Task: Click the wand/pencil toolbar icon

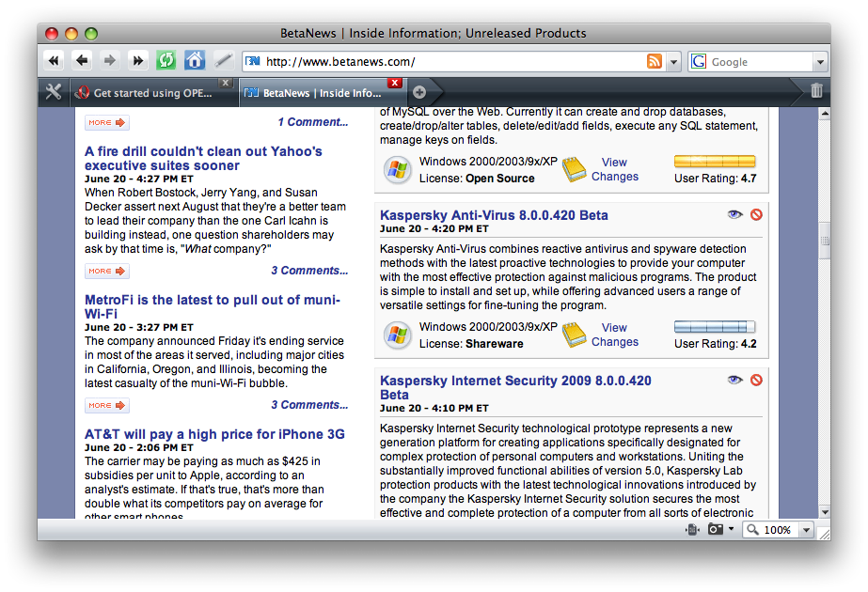Action: click(223, 60)
